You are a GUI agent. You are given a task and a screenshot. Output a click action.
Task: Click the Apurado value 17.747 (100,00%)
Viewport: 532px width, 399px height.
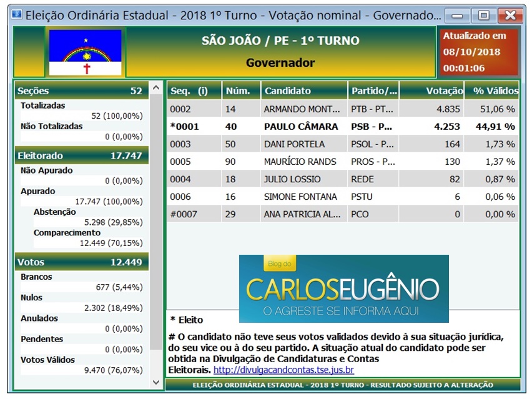(109, 202)
